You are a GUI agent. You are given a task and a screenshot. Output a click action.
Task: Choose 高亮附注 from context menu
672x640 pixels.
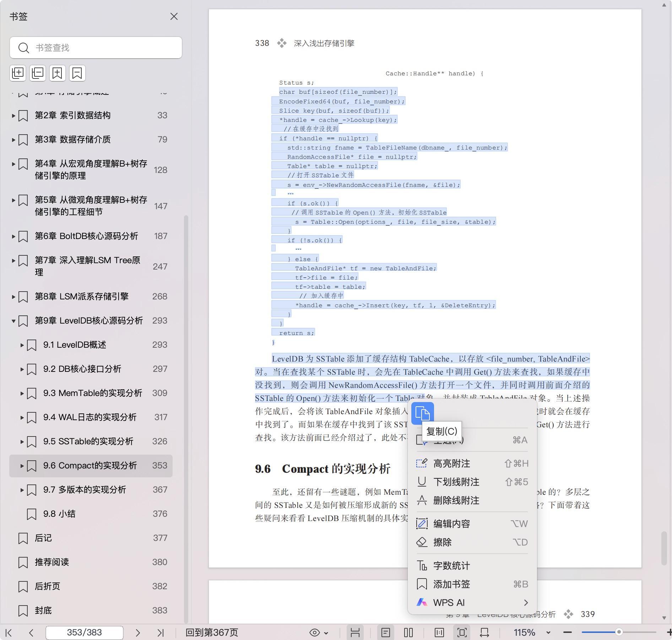(451, 463)
